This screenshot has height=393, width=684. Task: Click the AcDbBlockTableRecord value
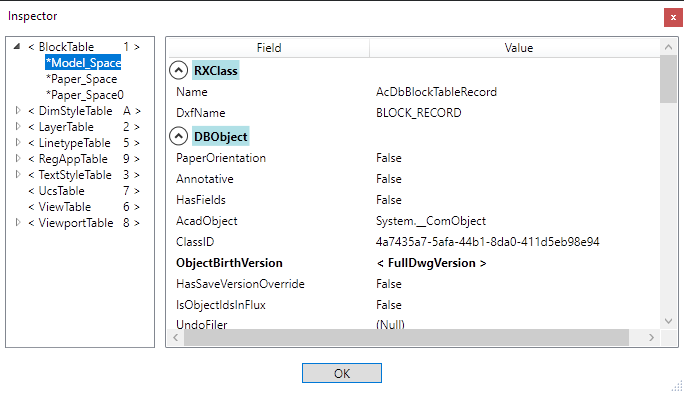[x=436, y=92]
